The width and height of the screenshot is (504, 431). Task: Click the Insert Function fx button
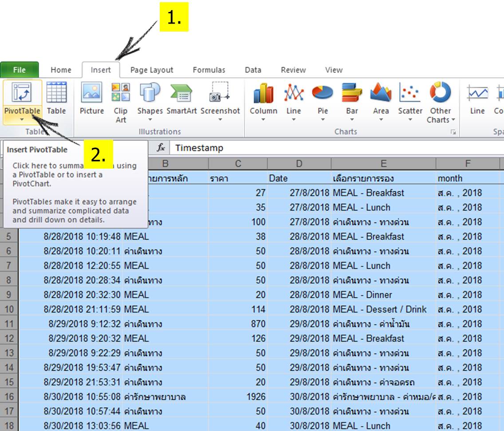160,148
